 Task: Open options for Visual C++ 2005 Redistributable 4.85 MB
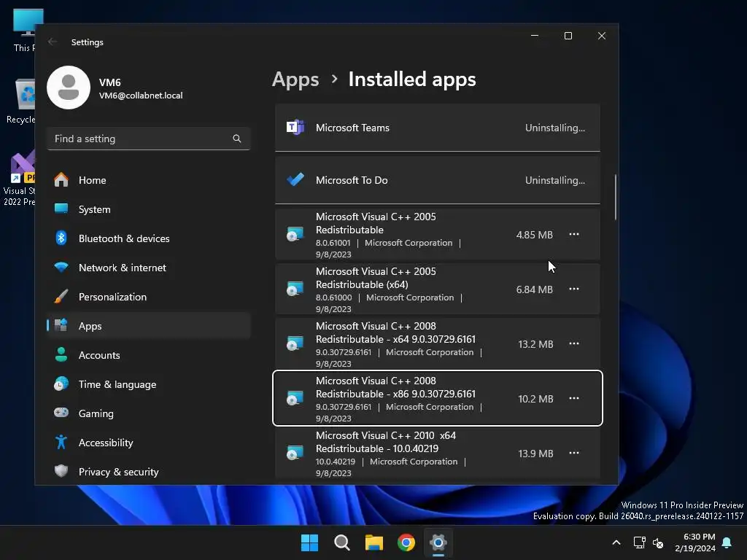coord(574,234)
